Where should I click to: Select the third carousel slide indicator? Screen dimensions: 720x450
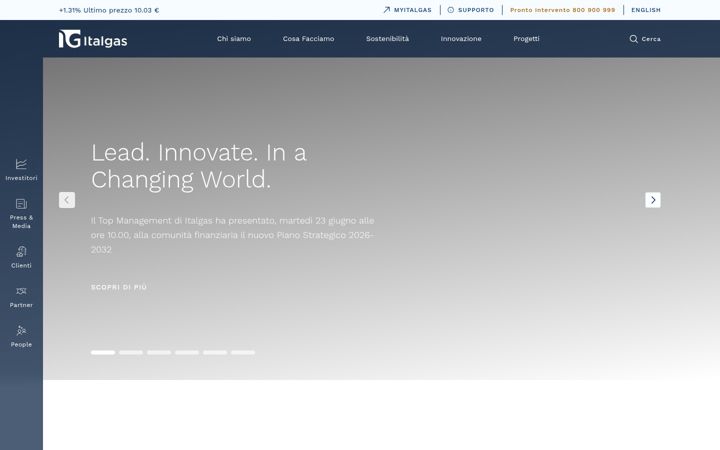pos(159,353)
